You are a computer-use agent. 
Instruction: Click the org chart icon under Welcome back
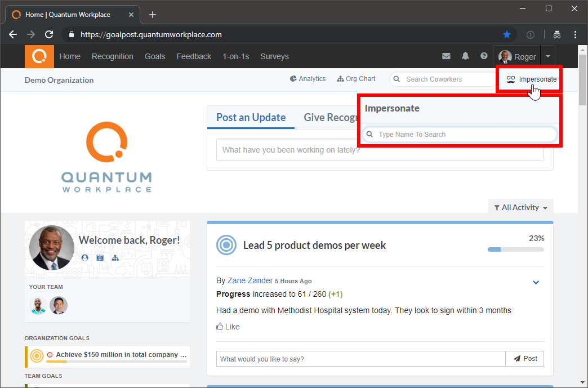click(x=115, y=258)
